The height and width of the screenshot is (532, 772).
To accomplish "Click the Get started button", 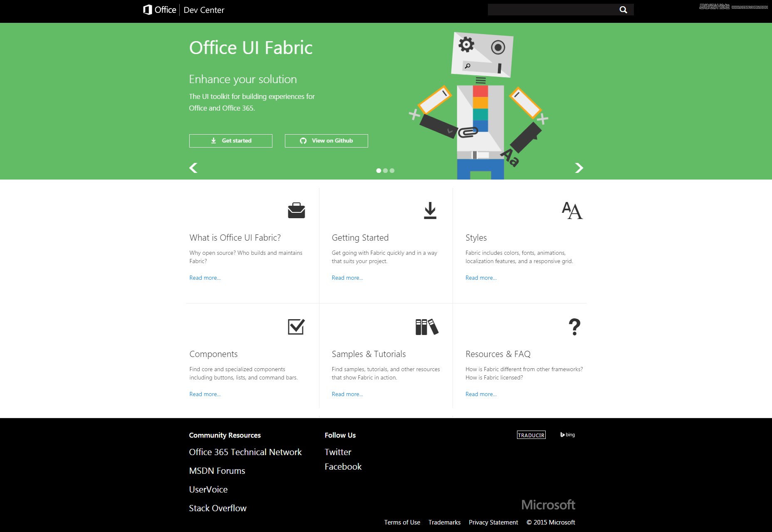I will point(231,140).
